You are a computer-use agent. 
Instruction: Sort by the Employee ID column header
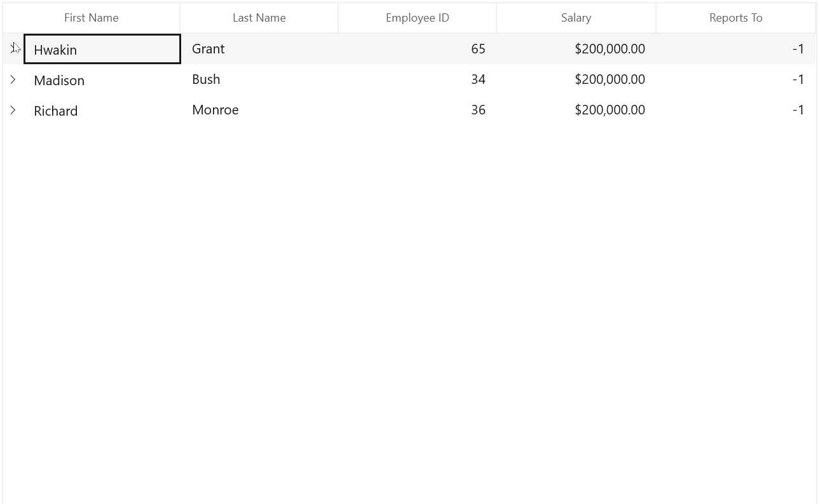point(417,17)
